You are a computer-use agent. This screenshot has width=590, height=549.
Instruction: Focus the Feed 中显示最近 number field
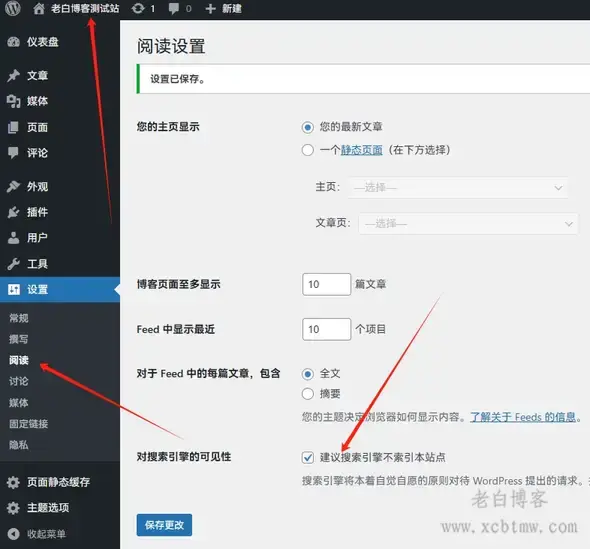click(326, 330)
